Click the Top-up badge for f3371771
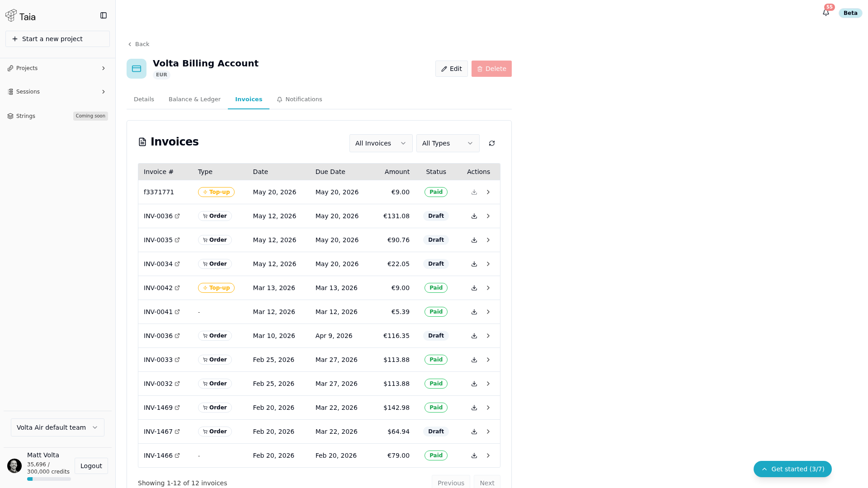 tap(216, 192)
